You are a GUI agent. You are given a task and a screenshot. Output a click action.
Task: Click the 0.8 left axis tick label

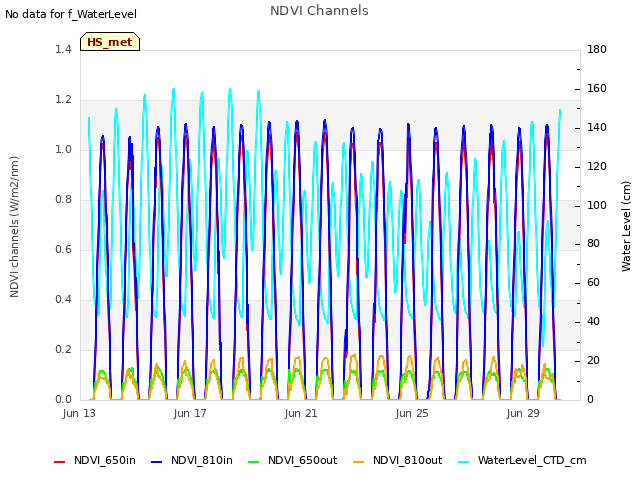pos(63,200)
